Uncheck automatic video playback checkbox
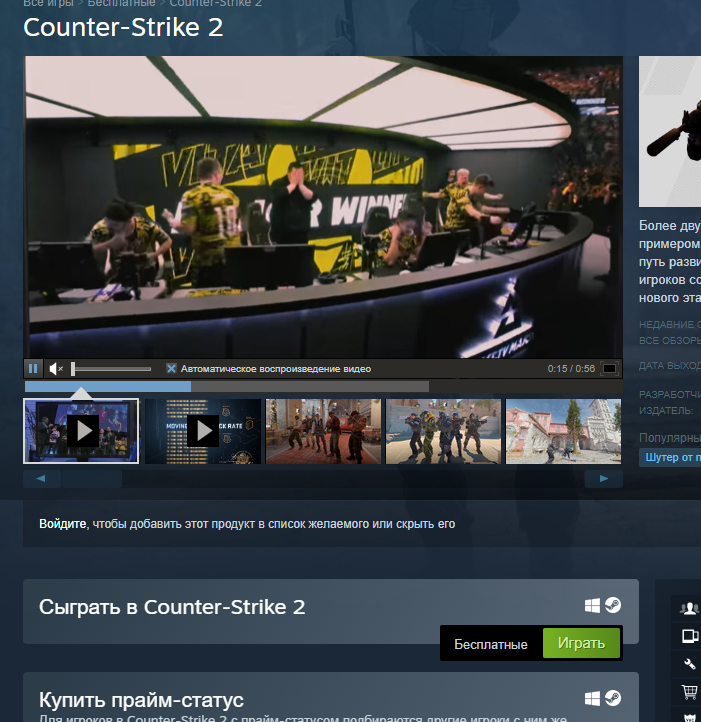 [171, 368]
